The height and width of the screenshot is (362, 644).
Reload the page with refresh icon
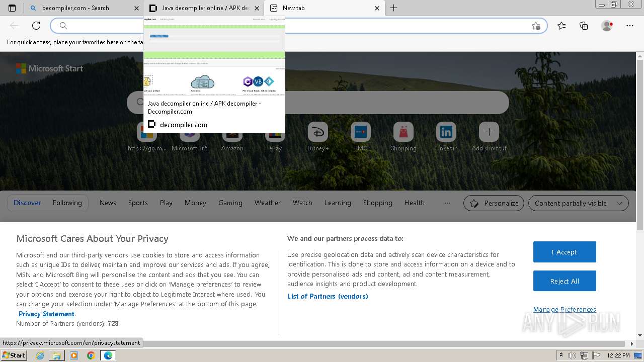36,26
